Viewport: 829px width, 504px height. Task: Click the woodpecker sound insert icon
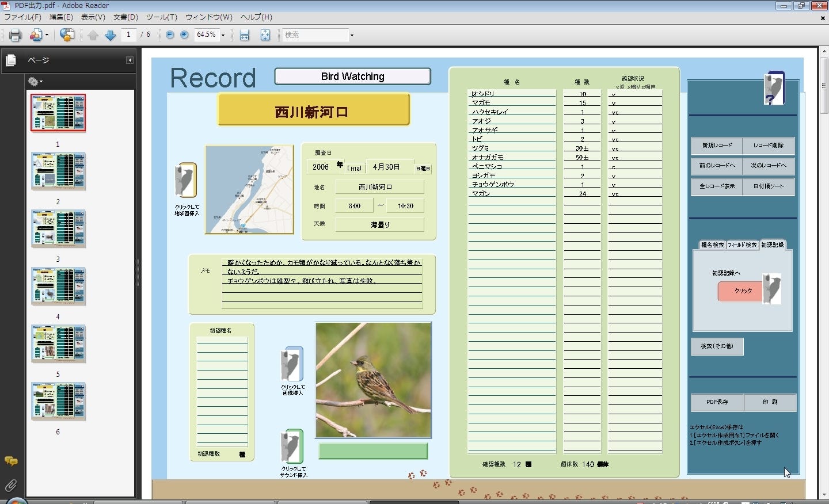point(292,446)
